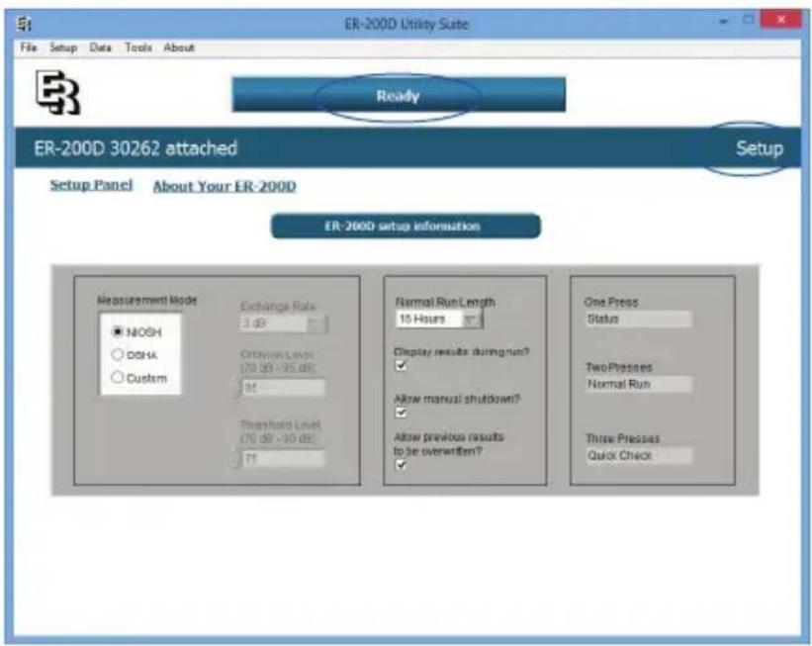
Task: Open the About Your ER-200D link
Action: click(225, 186)
